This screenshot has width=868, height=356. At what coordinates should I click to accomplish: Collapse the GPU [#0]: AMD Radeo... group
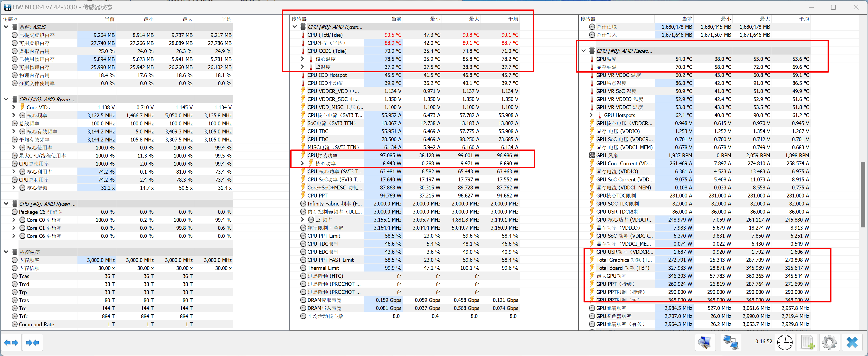pos(584,51)
